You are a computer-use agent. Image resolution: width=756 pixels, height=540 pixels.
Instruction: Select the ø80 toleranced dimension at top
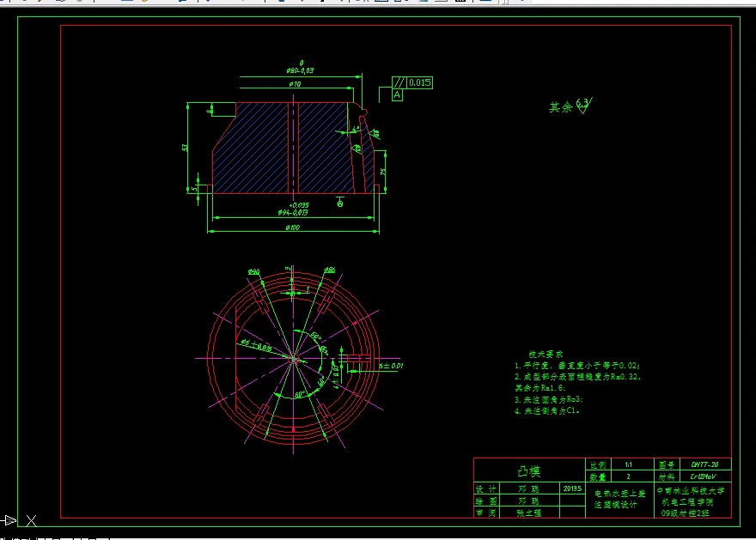(x=300, y=68)
